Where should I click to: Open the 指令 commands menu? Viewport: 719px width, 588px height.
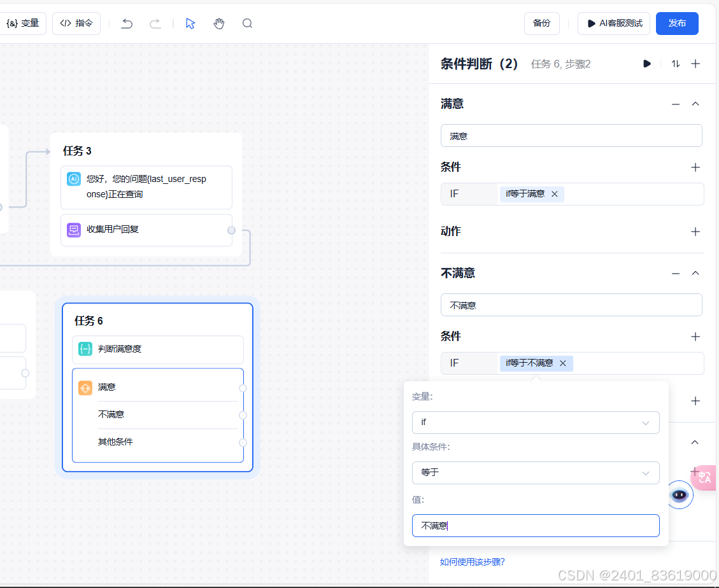click(x=76, y=24)
